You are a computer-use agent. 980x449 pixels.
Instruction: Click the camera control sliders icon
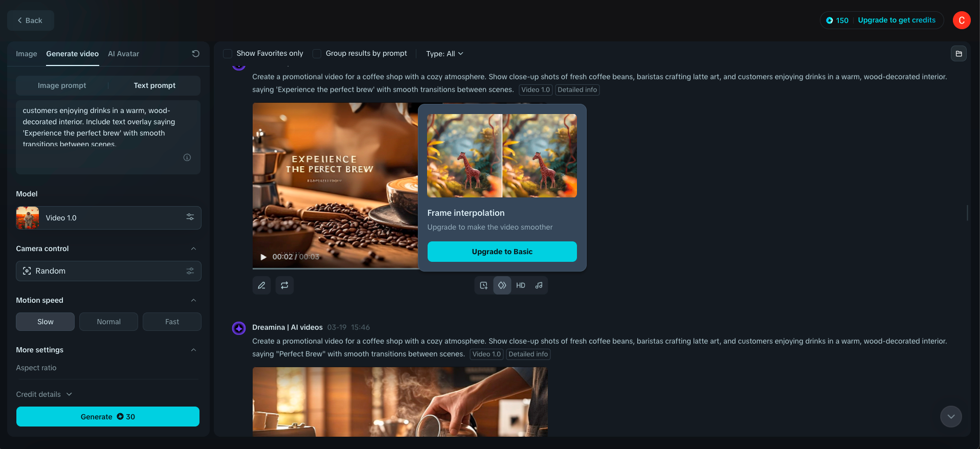click(x=190, y=271)
